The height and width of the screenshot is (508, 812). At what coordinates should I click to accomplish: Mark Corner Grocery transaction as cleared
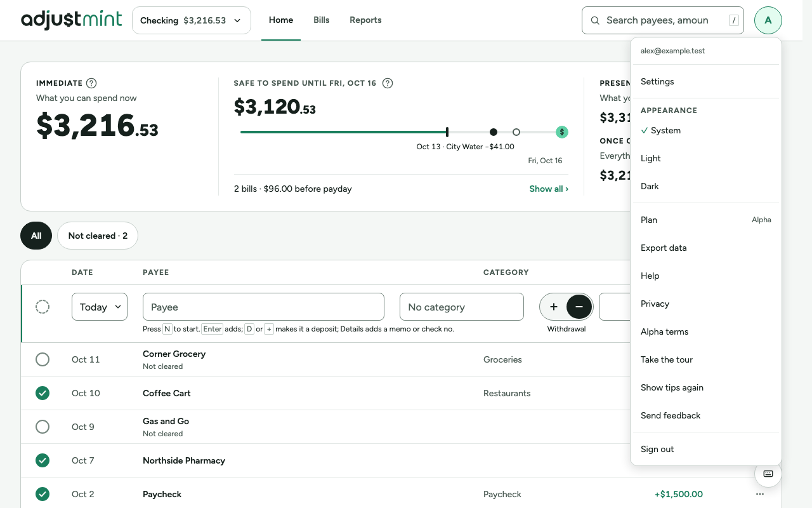[x=43, y=359]
